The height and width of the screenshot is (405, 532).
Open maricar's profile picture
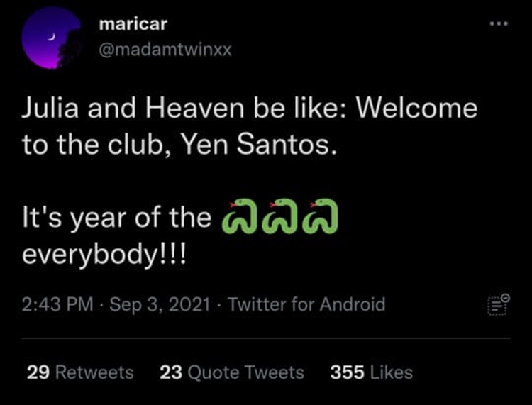(50, 39)
